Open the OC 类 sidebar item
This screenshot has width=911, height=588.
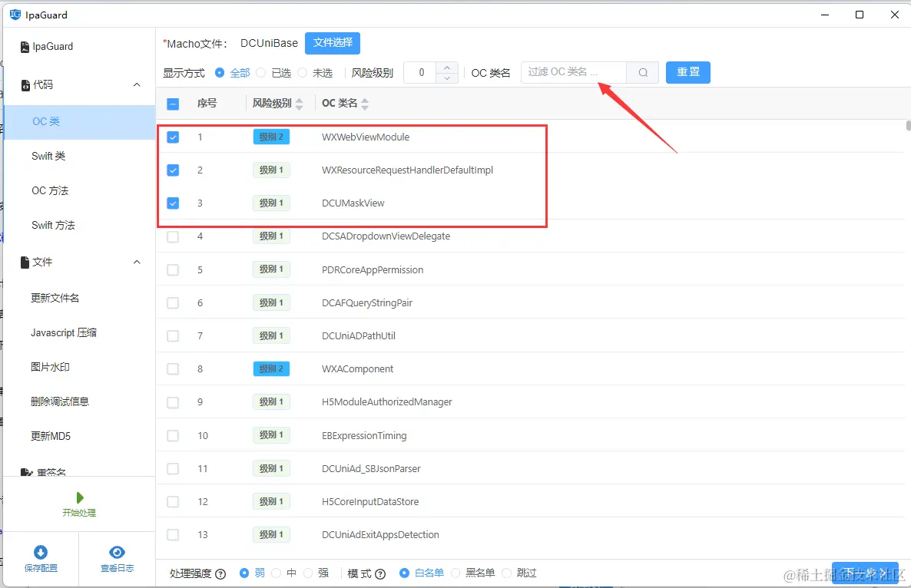point(80,122)
